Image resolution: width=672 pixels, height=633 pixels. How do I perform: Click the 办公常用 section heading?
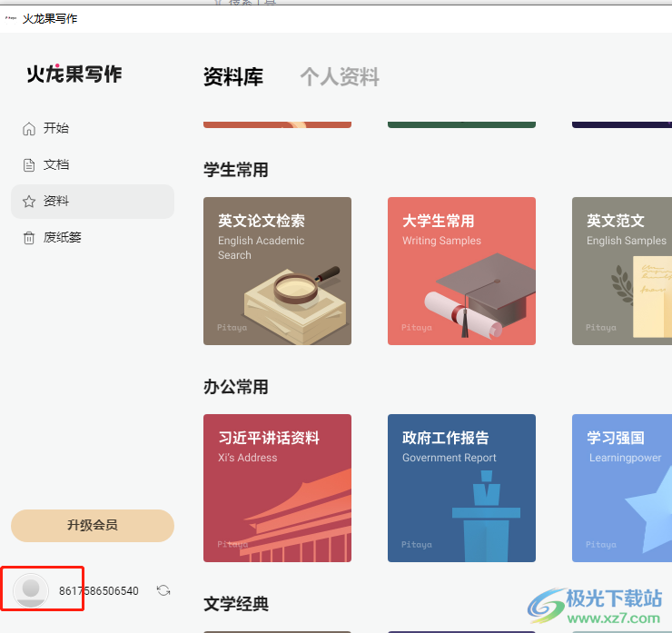(236, 387)
